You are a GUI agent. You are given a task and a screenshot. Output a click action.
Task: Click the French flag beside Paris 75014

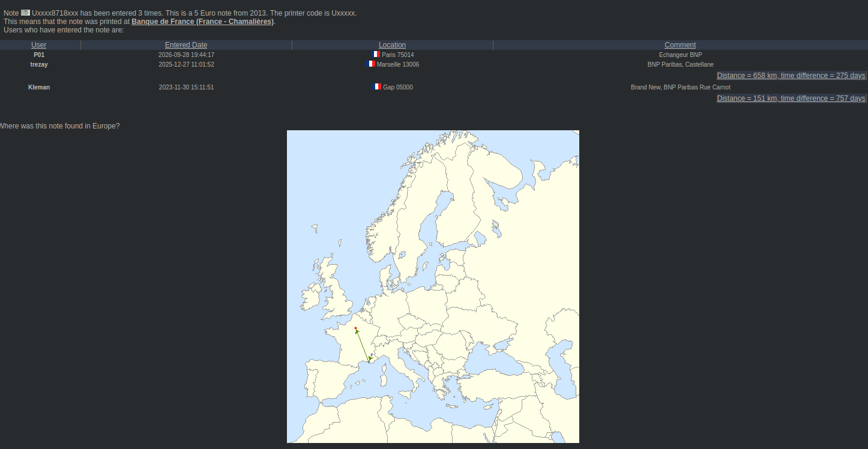pyautogui.click(x=376, y=54)
